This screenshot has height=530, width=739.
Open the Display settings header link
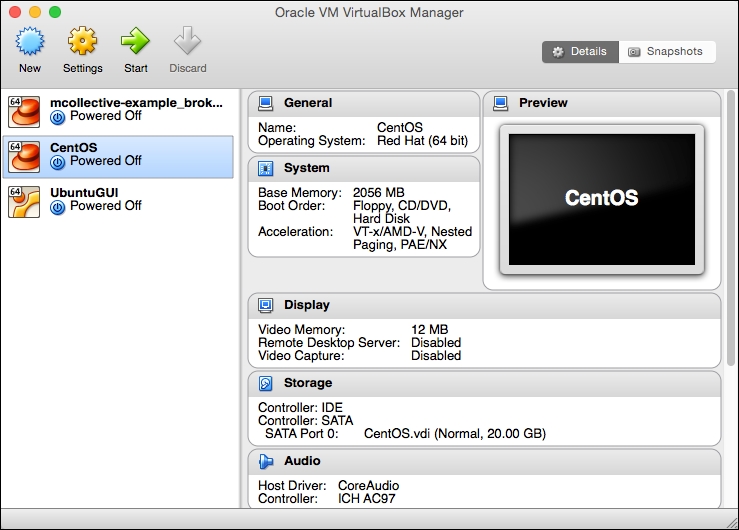pyautogui.click(x=307, y=305)
